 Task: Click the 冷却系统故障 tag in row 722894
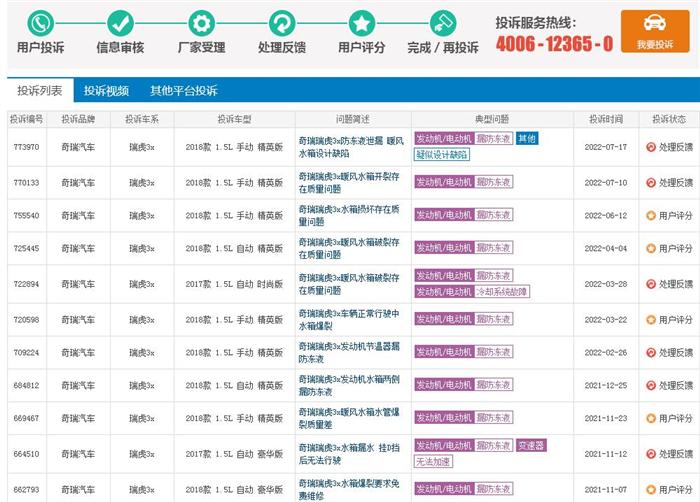[502, 292]
